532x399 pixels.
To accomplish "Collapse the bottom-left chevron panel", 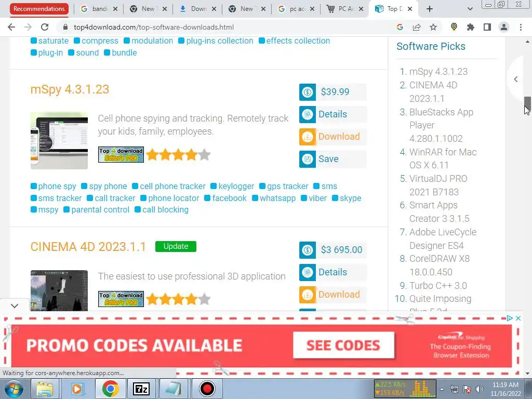I will point(14,306).
